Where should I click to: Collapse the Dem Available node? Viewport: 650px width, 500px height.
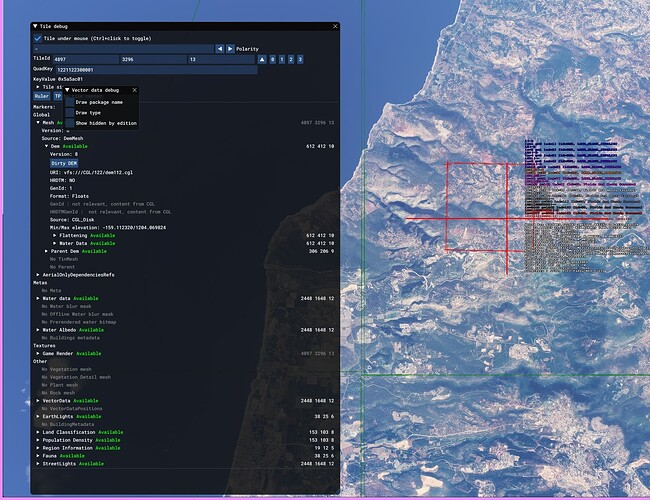(46, 146)
